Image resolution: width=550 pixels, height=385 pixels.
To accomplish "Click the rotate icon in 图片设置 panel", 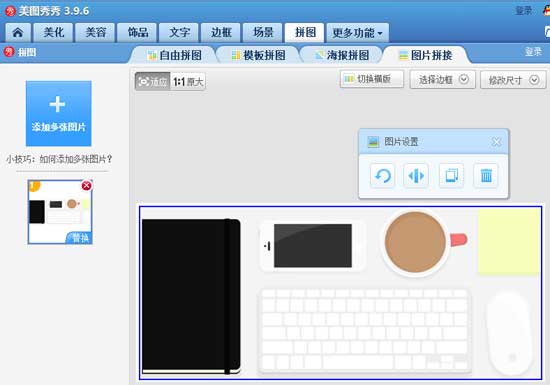I will [382, 176].
